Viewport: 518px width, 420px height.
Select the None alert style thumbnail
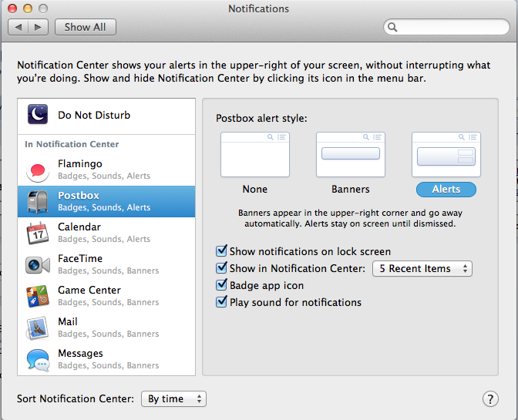click(255, 155)
